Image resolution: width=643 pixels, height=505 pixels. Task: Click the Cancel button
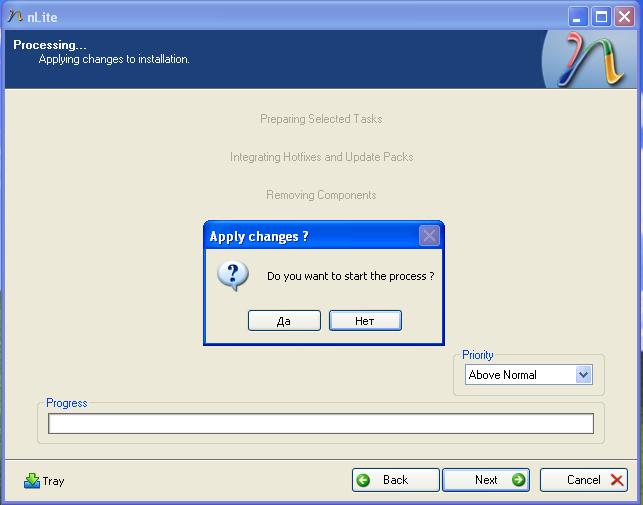[x=584, y=480]
